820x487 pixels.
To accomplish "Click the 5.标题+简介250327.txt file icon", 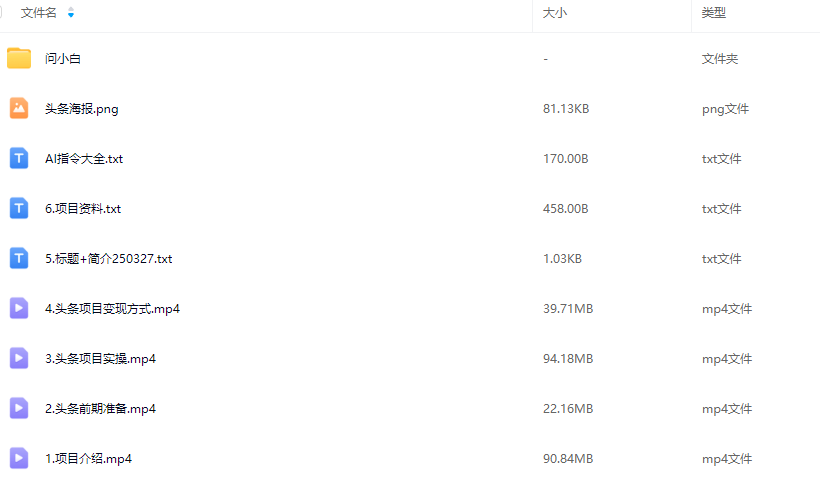I will (19, 258).
